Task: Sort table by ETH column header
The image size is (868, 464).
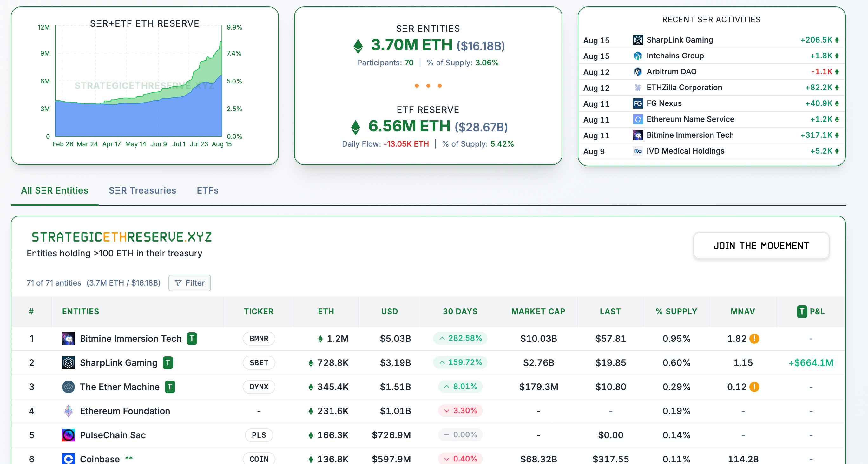Action: pos(326,311)
